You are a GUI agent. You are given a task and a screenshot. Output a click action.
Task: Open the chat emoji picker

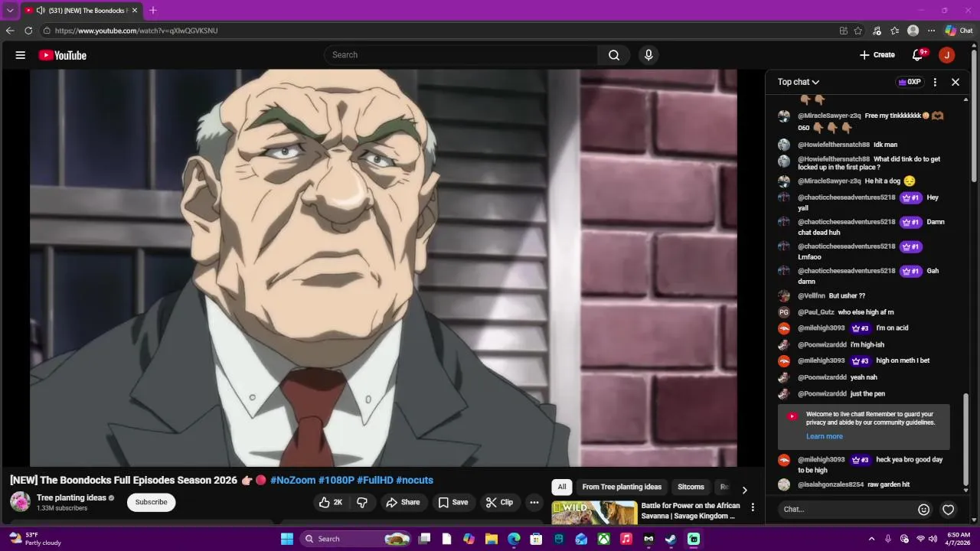[x=924, y=510]
